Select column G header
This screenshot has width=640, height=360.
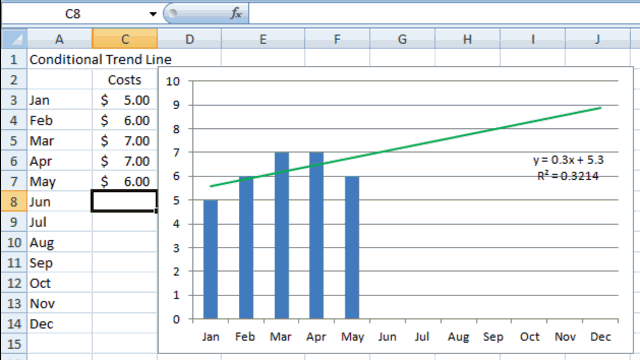402,39
